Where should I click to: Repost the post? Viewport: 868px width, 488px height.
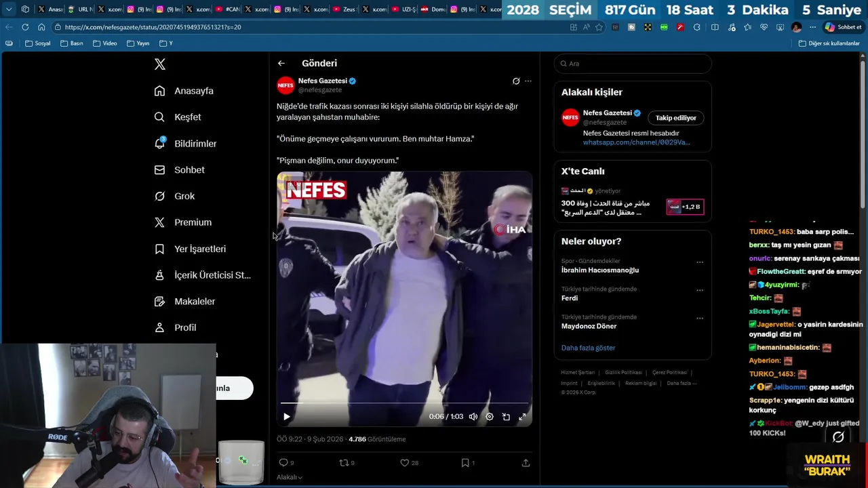tap(347, 463)
